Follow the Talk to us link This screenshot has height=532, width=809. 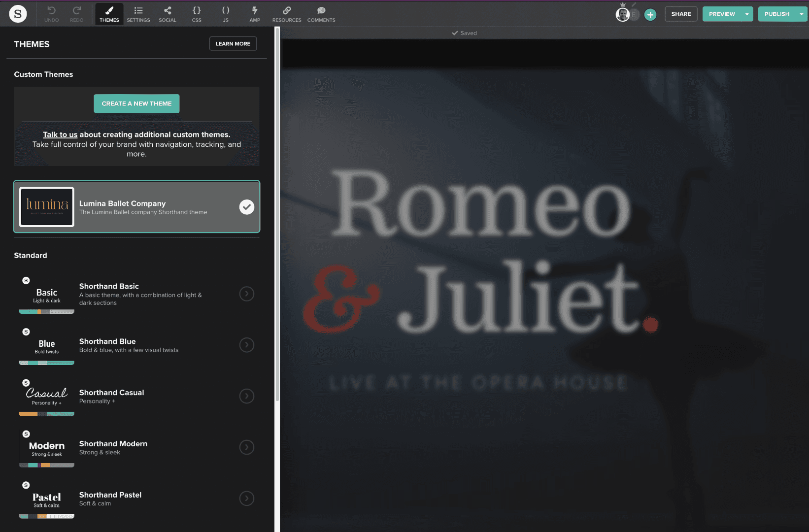click(60, 134)
